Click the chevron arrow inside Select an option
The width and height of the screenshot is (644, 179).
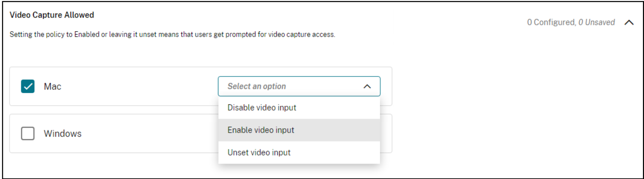click(367, 87)
